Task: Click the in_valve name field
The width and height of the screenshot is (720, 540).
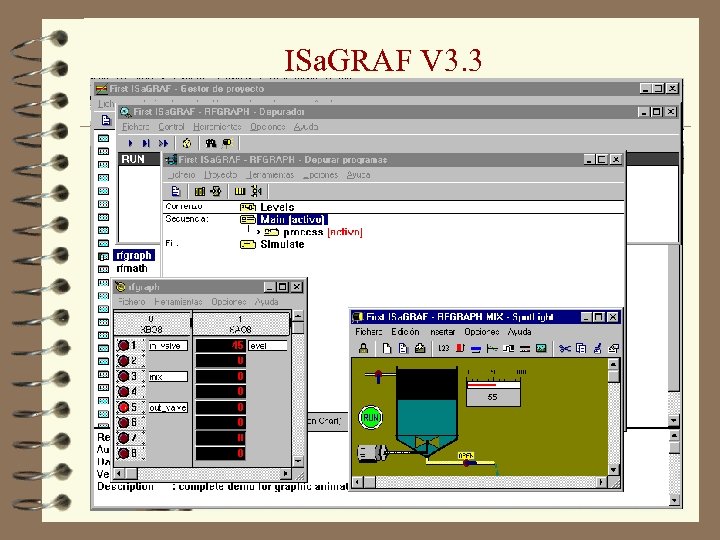Action: 168,346
